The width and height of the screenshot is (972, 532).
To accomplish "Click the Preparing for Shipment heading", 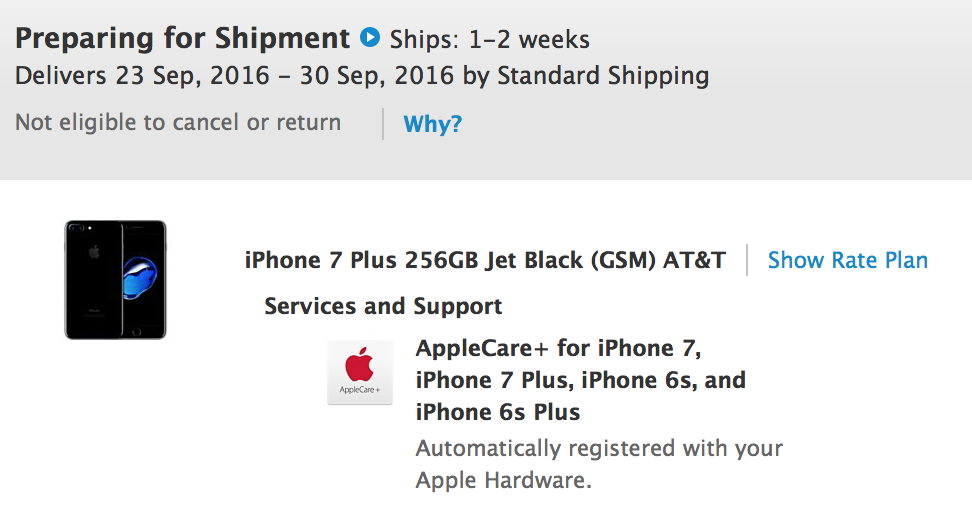I will [x=182, y=38].
